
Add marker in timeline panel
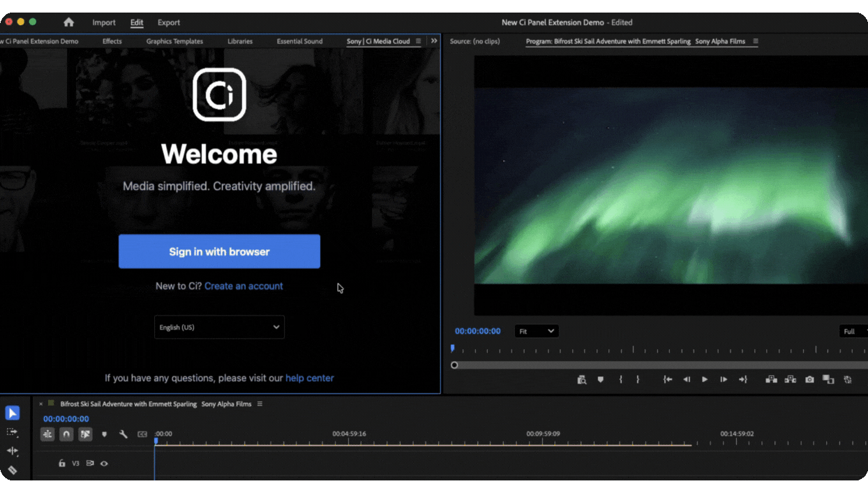[105, 434]
